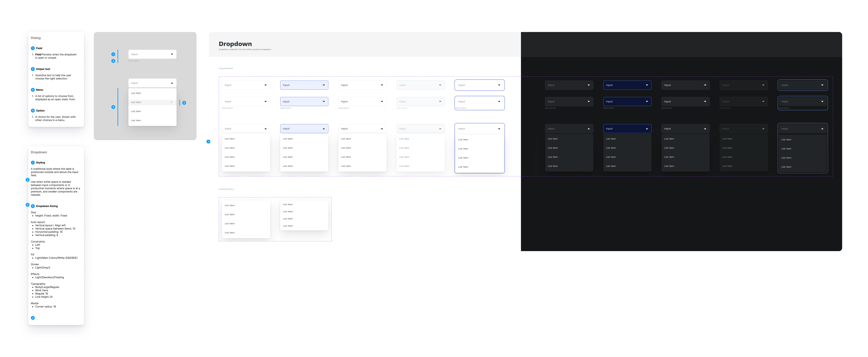Viewport: 868px width, 357px height.
Task: Click caret of light focus-outlined dropdown without Description
Action: [x=499, y=85]
